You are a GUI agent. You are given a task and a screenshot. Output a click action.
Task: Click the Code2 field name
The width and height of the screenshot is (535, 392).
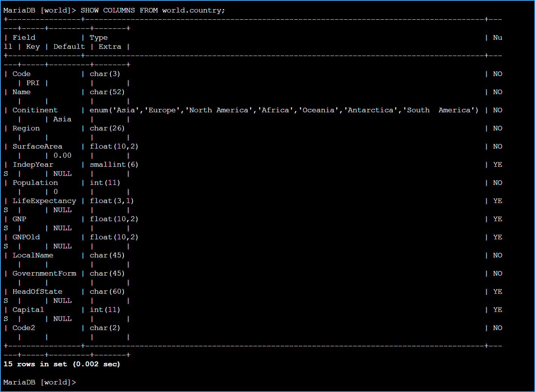(x=24, y=327)
